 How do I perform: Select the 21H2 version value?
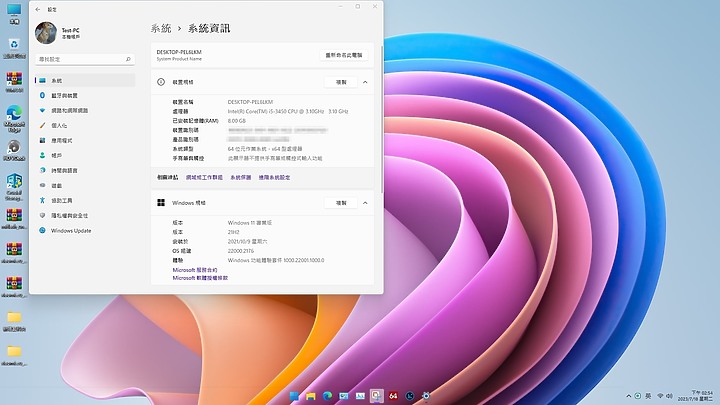pos(233,232)
